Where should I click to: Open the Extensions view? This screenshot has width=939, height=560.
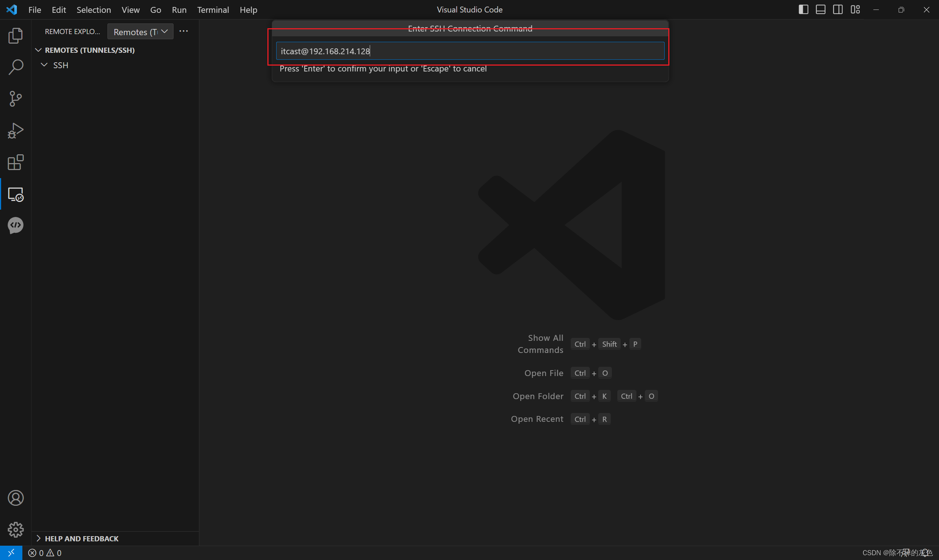pos(15,162)
